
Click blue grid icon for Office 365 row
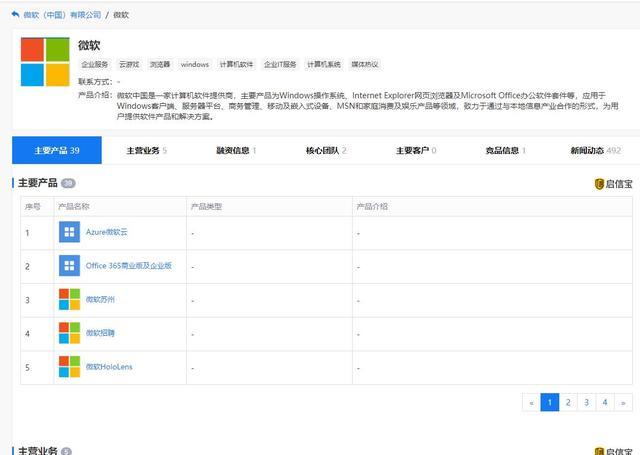coord(69,266)
